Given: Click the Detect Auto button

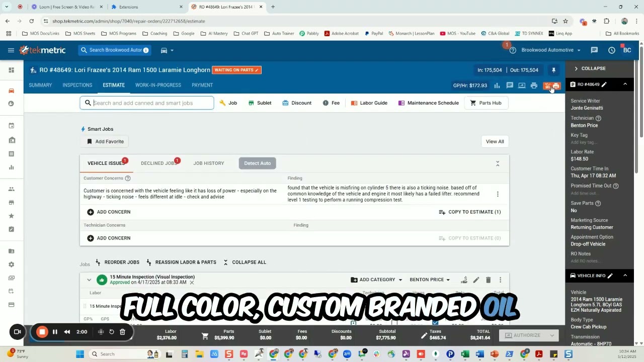Looking at the screenshot, I should (257, 163).
